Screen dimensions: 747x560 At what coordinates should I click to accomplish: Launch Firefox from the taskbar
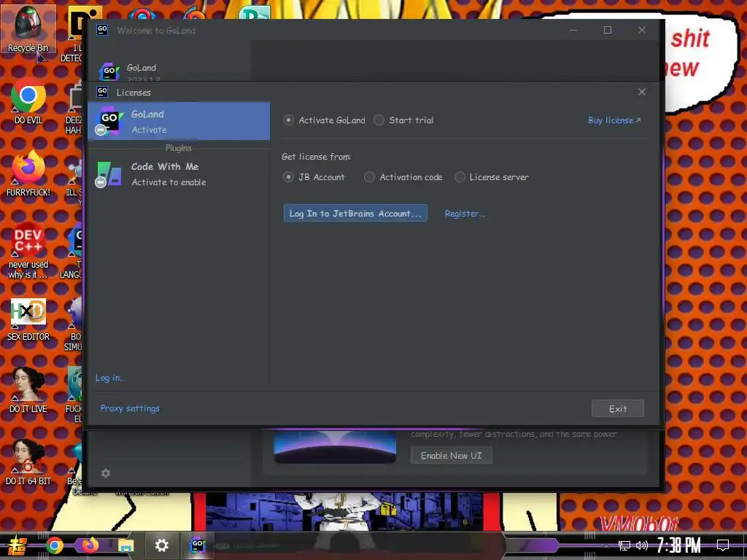coord(90,545)
